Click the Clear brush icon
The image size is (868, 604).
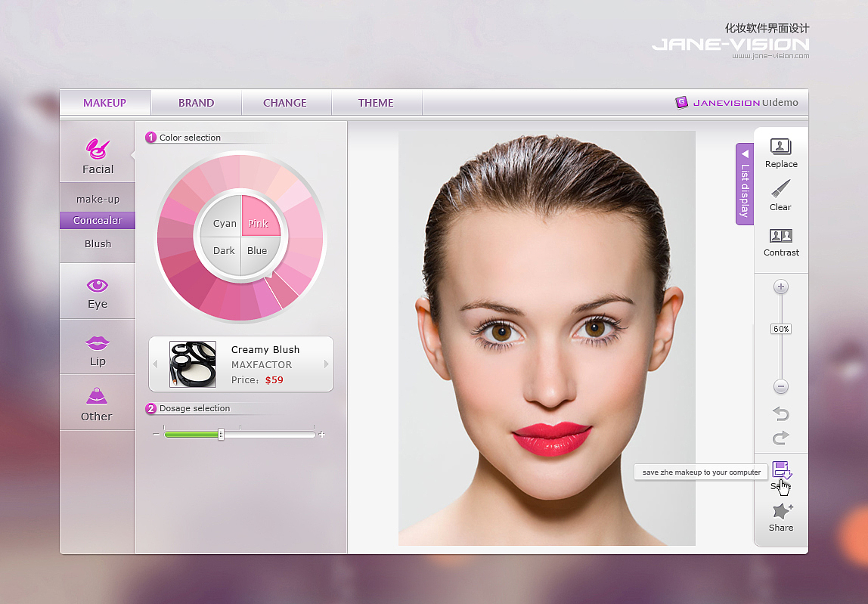[x=780, y=188]
